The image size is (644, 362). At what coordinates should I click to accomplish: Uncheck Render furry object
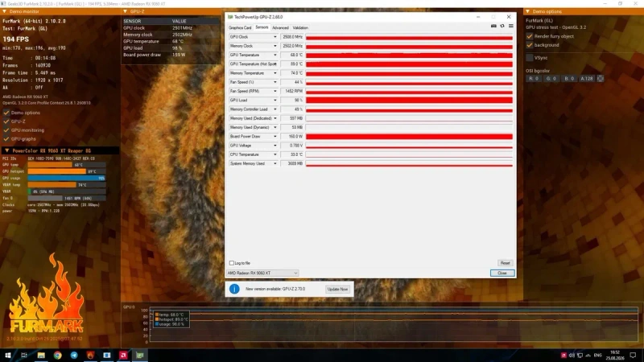click(530, 36)
